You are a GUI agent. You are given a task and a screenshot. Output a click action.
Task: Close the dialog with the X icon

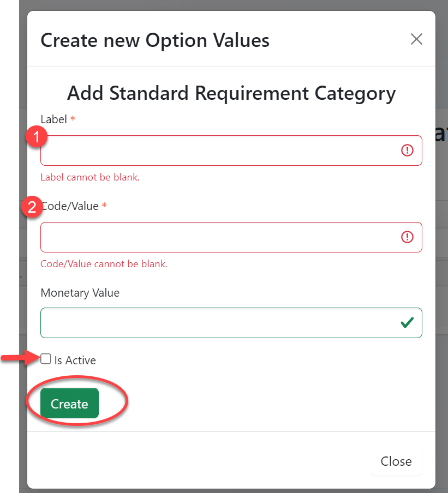416,39
